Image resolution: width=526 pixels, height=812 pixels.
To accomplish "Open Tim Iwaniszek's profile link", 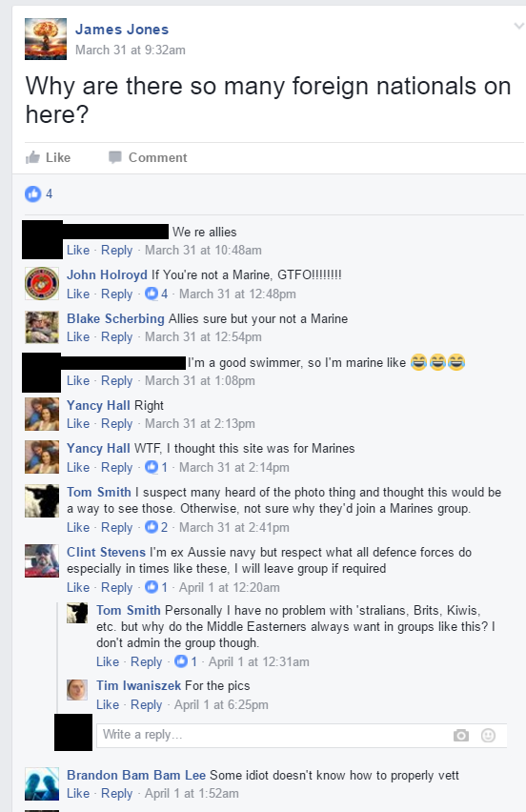I will tap(138, 685).
